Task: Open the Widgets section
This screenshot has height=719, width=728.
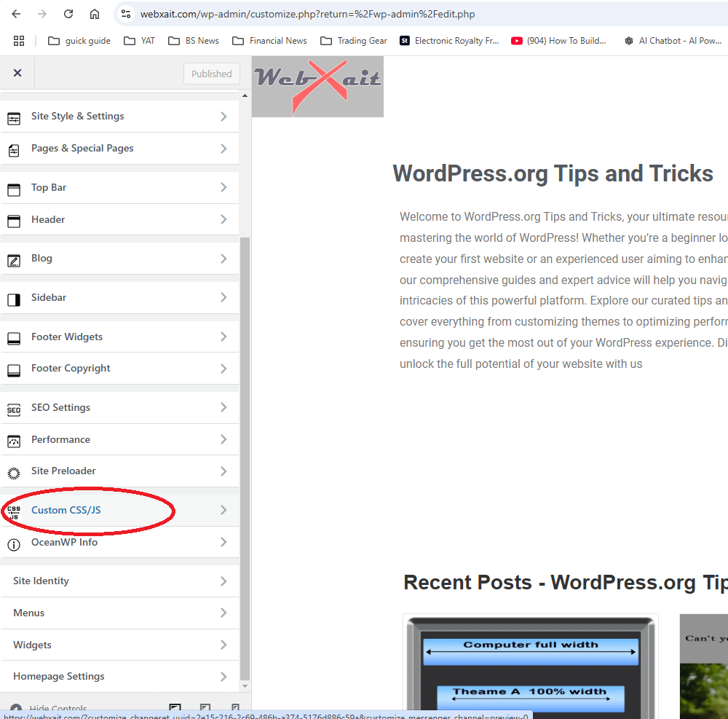Action: coord(120,645)
